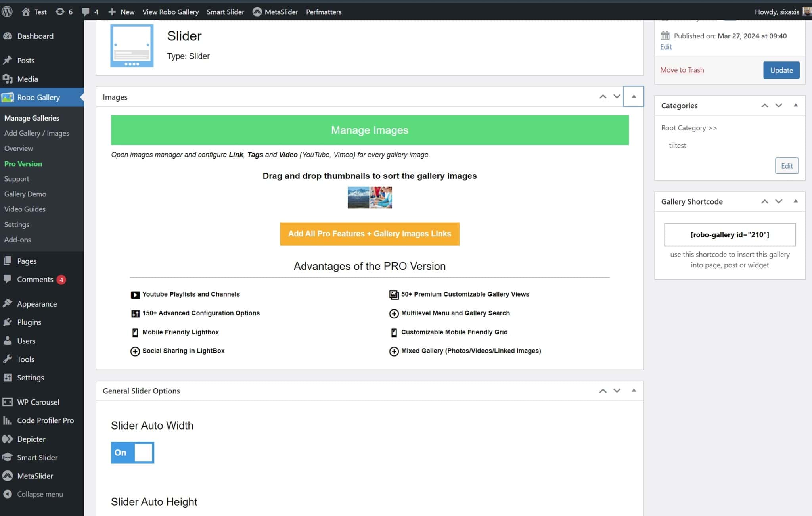Move General Slider Options panel down
The width and height of the screenshot is (812, 516).
click(617, 391)
